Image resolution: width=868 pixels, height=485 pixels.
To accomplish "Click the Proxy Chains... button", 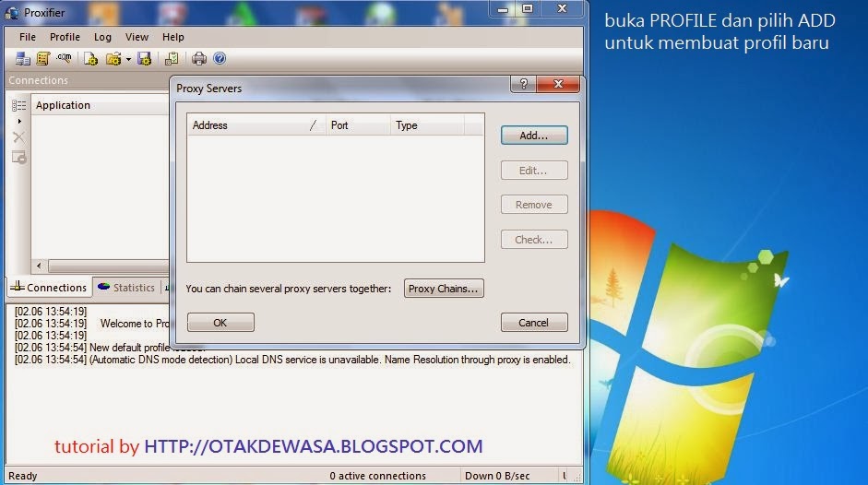I will pyautogui.click(x=444, y=289).
